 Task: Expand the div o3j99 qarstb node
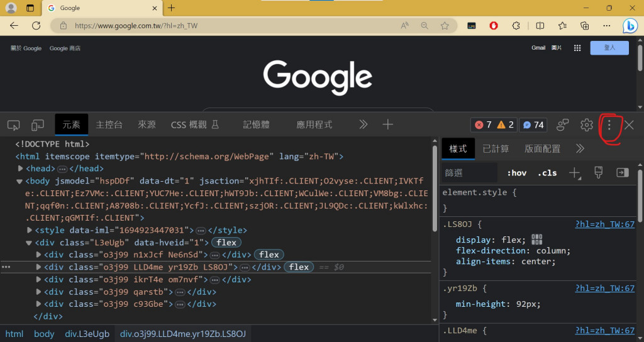click(38, 292)
